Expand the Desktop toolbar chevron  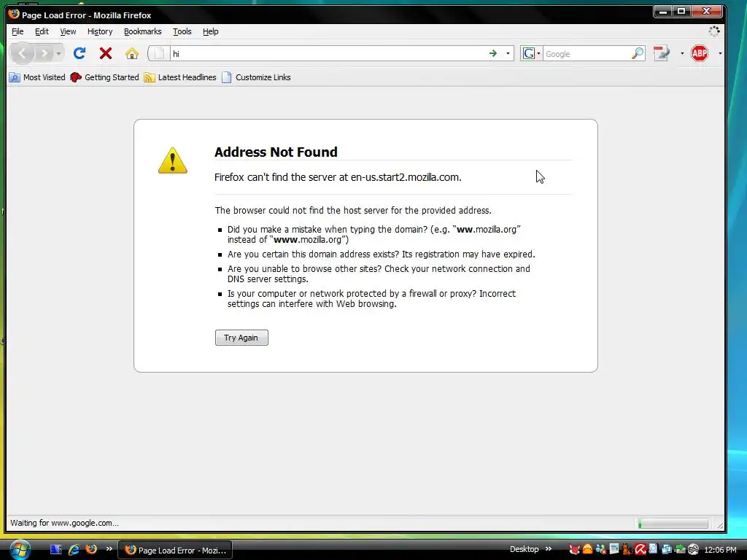pos(549,549)
